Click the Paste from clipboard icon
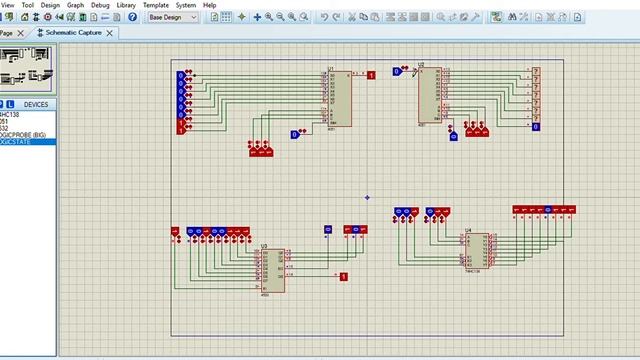Image resolution: width=640 pixels, height=360 pixels. click(375, 17)
